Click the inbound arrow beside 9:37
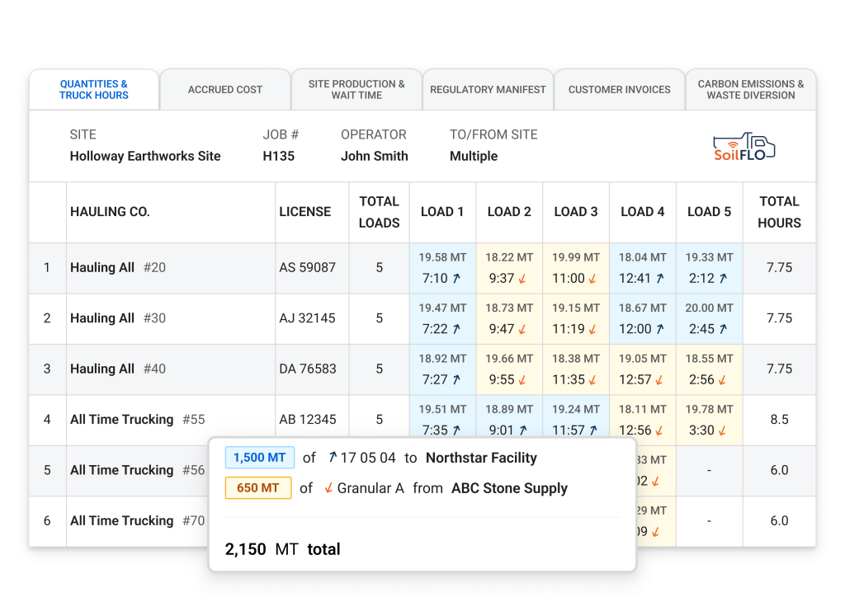Screen dimensions: 845x616 pos(522,279)
